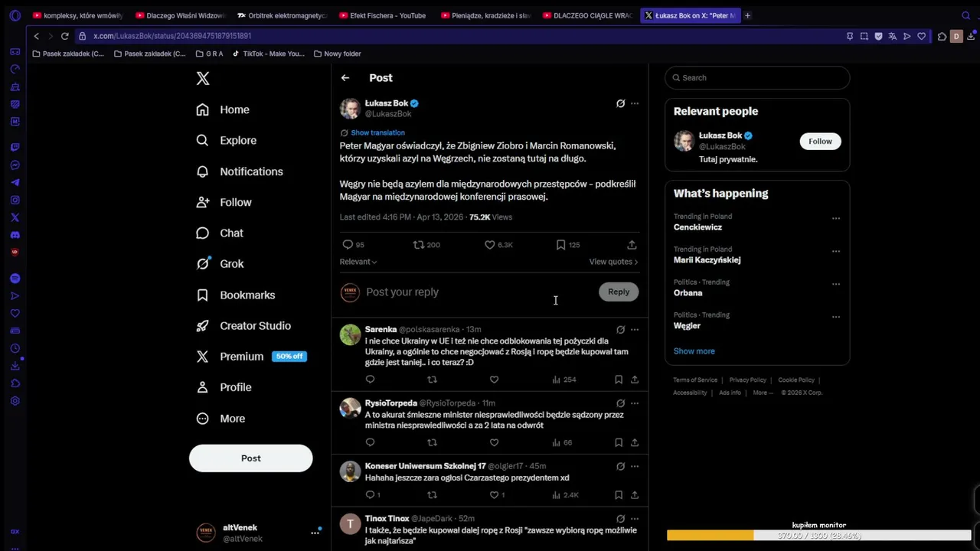Screen dimensions: 980x551
Task: Go back in browser history
Action: pyautogui.click(x=36, y=36)
